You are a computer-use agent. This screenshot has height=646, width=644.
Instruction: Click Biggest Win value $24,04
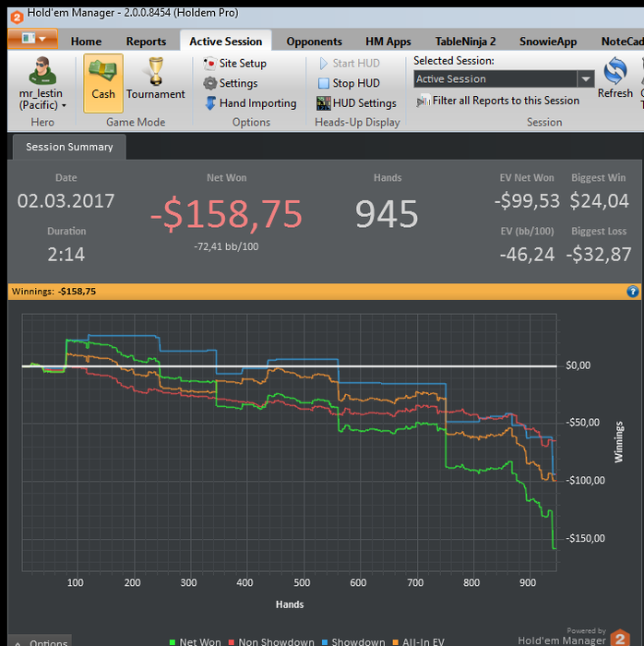599,201
